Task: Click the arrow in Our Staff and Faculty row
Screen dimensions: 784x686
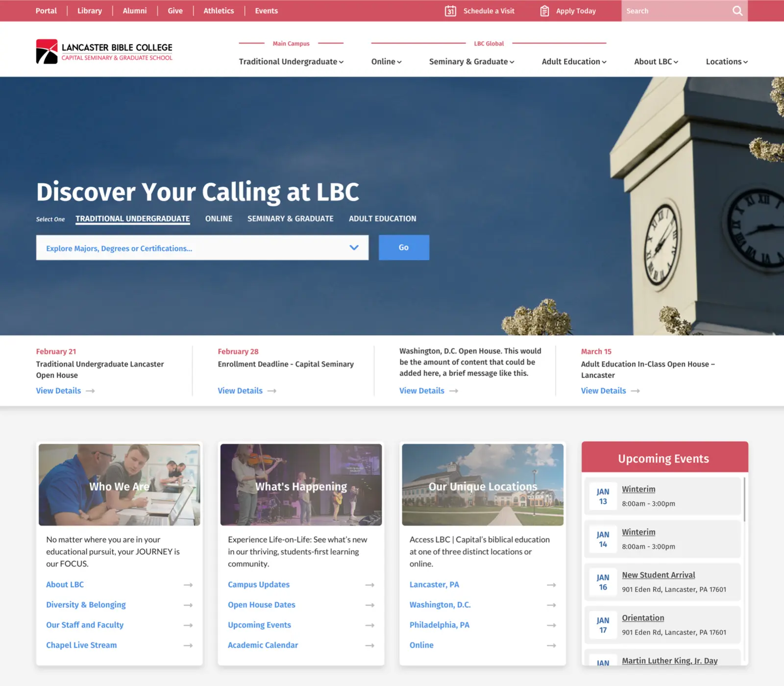Action: coord(188,625)
